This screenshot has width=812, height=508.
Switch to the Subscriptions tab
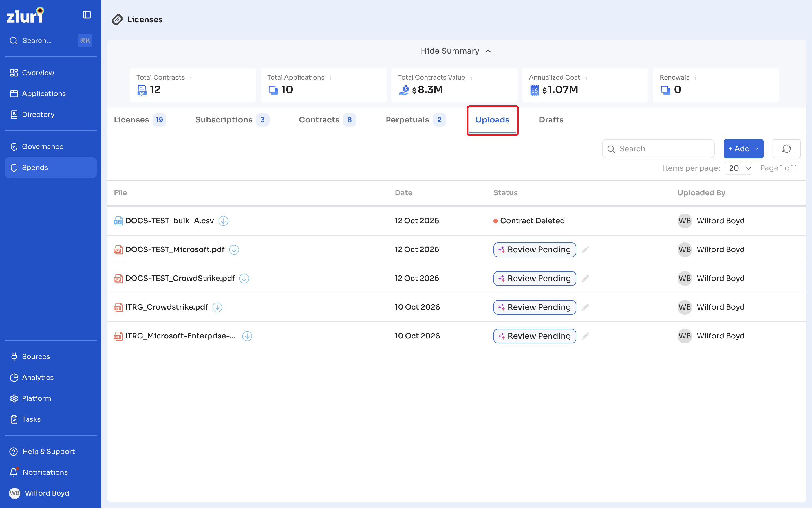click(232, 120)
